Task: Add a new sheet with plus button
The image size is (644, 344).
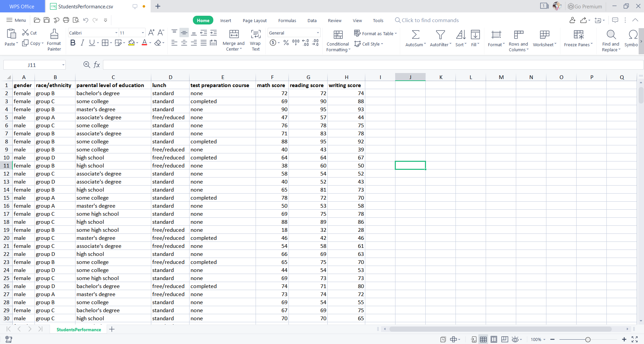Action: [x=112, y=329]
